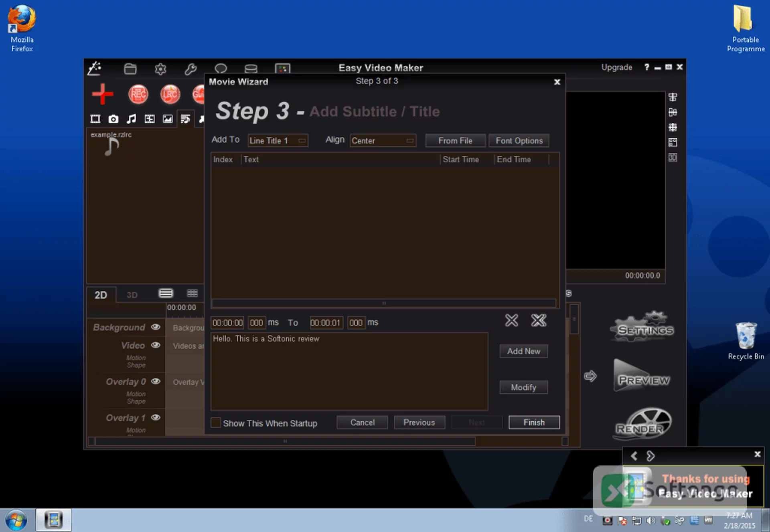Image resolution: width=770 pixels, height=532 pixels.
Task: Click delete all subtitles double X icon
Action: [x=539, y=320]
